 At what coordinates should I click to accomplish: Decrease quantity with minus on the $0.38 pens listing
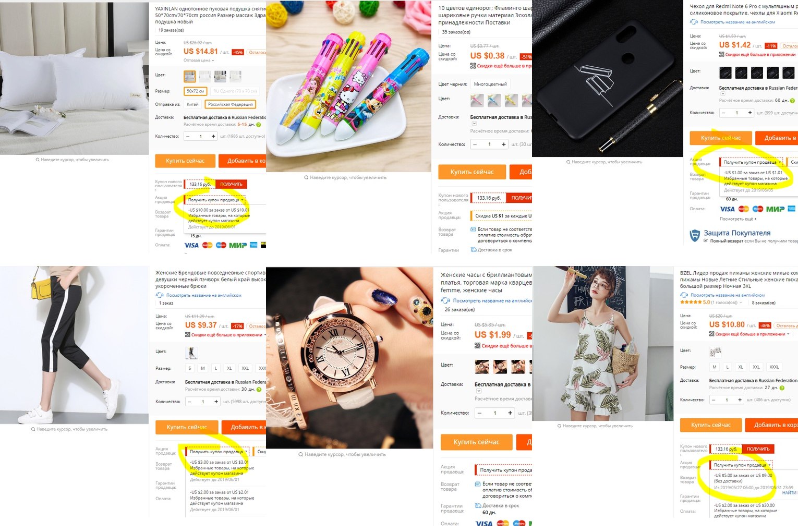click(475, 144)
